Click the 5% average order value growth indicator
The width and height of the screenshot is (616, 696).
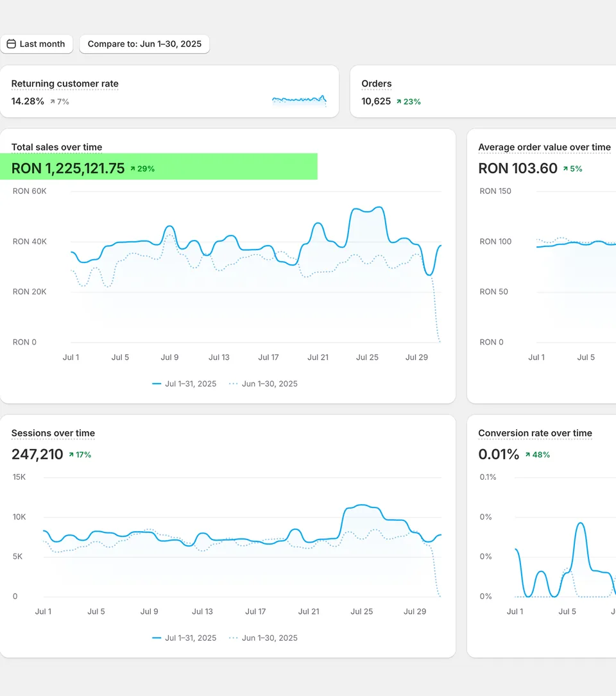coord(572,169)
